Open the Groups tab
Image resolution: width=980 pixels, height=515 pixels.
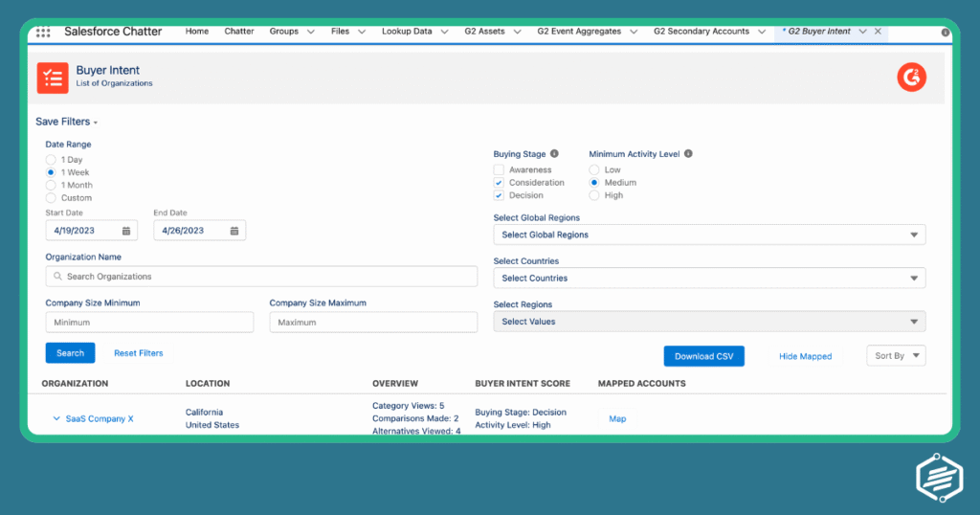tap(283, 32)
